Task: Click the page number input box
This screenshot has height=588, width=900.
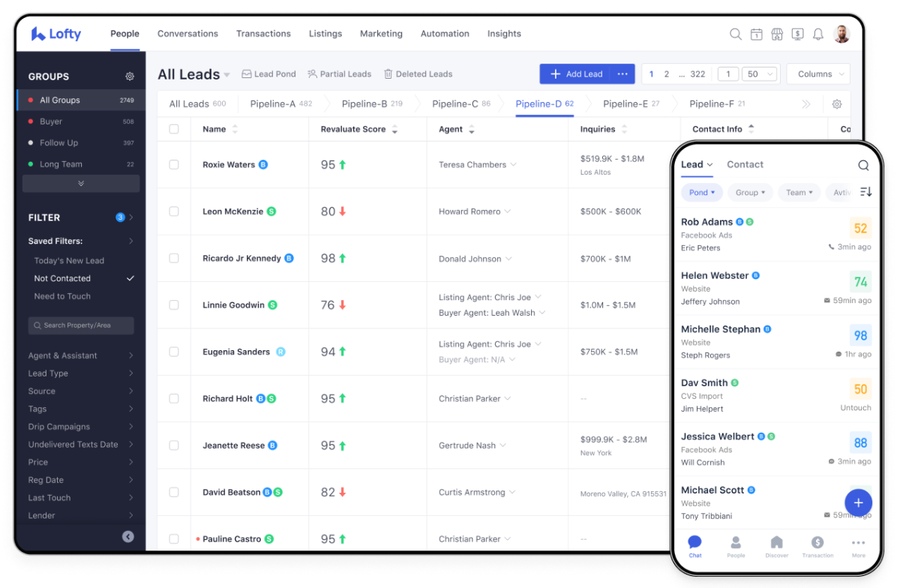Action: [x=727, y=73]
